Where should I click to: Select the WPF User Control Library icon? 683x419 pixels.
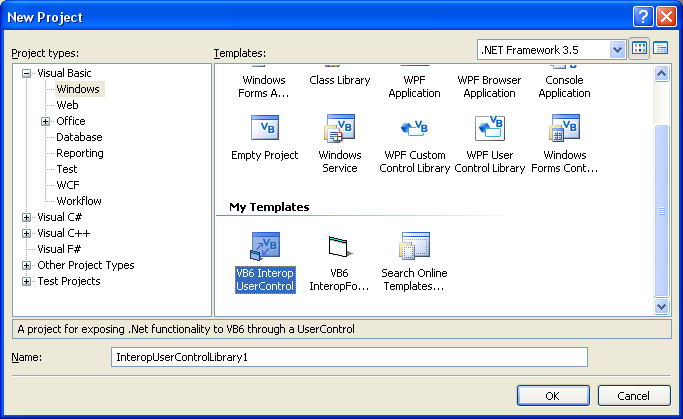coord(490,128)
